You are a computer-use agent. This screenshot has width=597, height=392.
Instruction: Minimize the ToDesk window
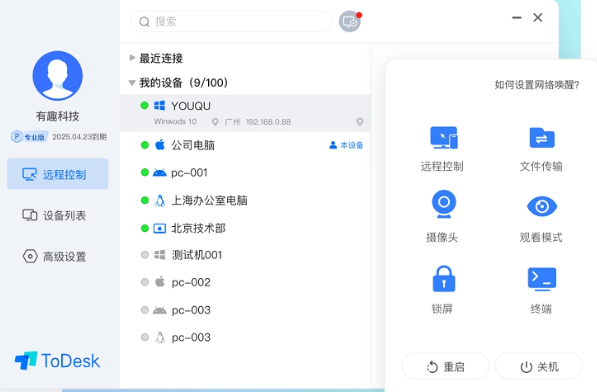click(517, 18)
